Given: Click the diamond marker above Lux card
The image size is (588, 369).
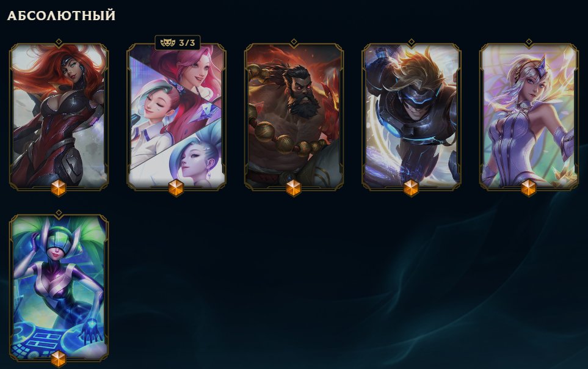Looking at the screenshot, I should (x=529, y=42).
